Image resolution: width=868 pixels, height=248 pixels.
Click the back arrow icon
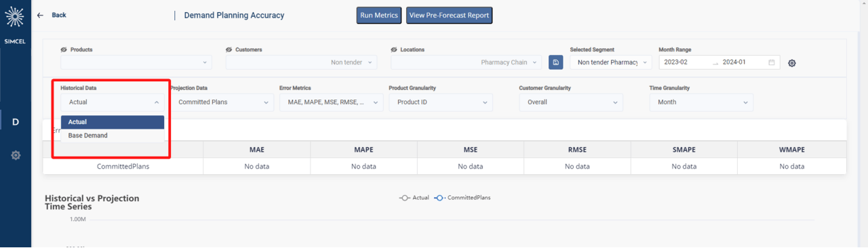tap(40, 15)
